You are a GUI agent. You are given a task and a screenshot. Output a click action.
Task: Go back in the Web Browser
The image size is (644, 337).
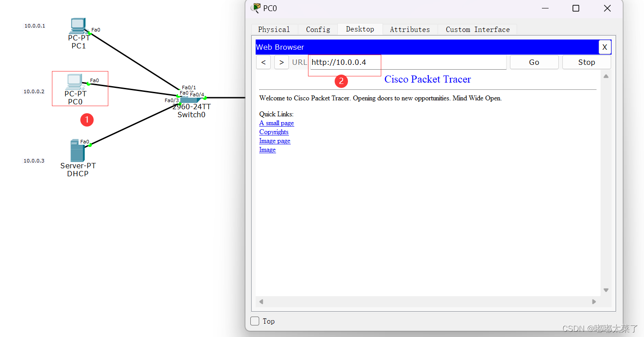click(x=263, y=62)
